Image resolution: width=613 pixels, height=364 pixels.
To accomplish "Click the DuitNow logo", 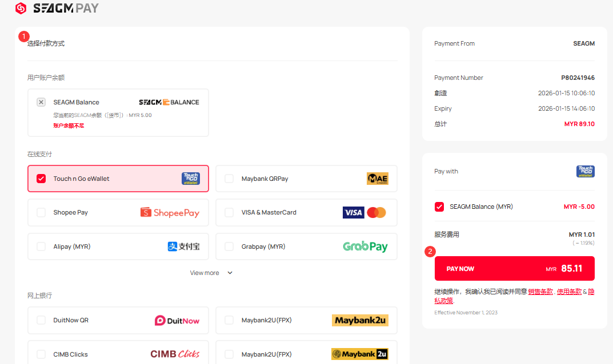I will click(x=177, y=321).
